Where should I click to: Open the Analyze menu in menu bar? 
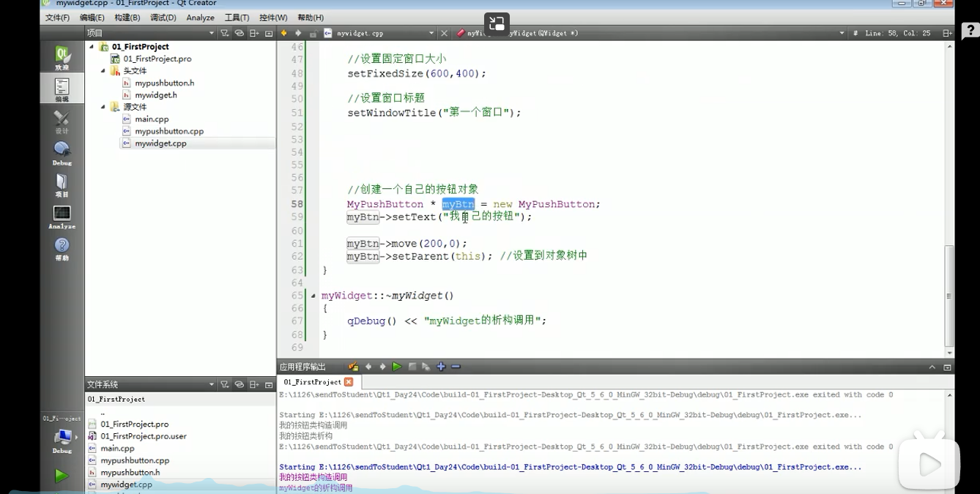[200, 18]
